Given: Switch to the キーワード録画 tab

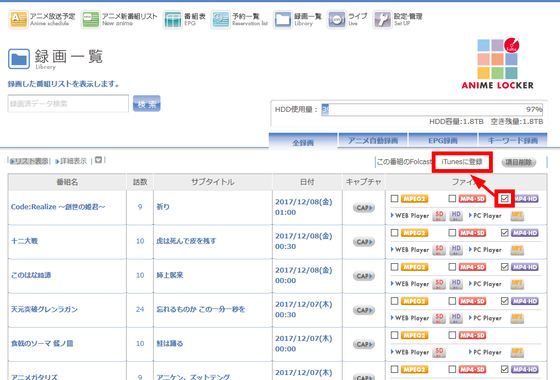Looking at the screenshot, I should [513, 140].
